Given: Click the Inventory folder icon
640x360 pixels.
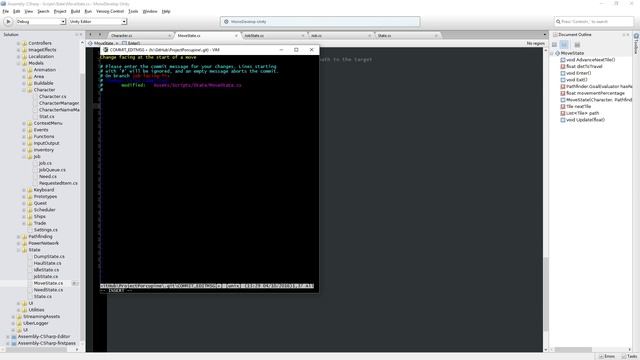Looking at the screenshot, I should coord(29,150).
